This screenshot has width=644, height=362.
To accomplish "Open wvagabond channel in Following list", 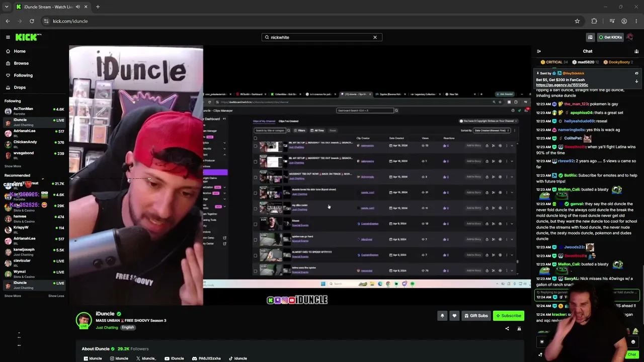I will click(x=34, y=155).
